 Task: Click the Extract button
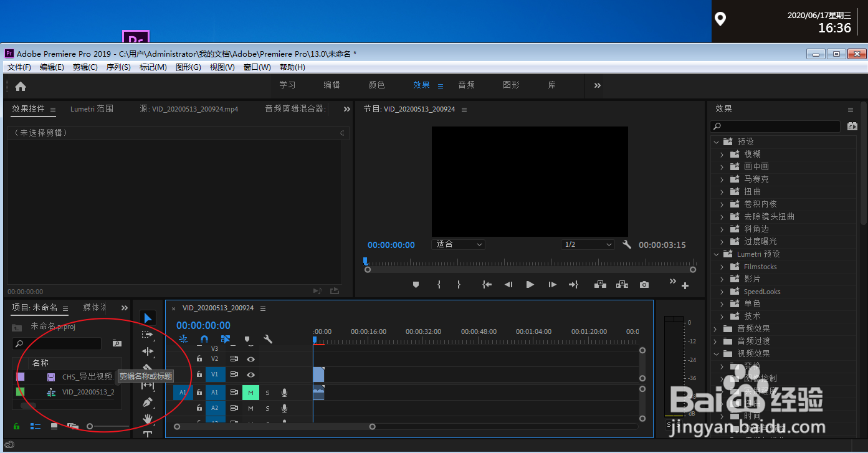pyautogui.click(x=622, y=285)
